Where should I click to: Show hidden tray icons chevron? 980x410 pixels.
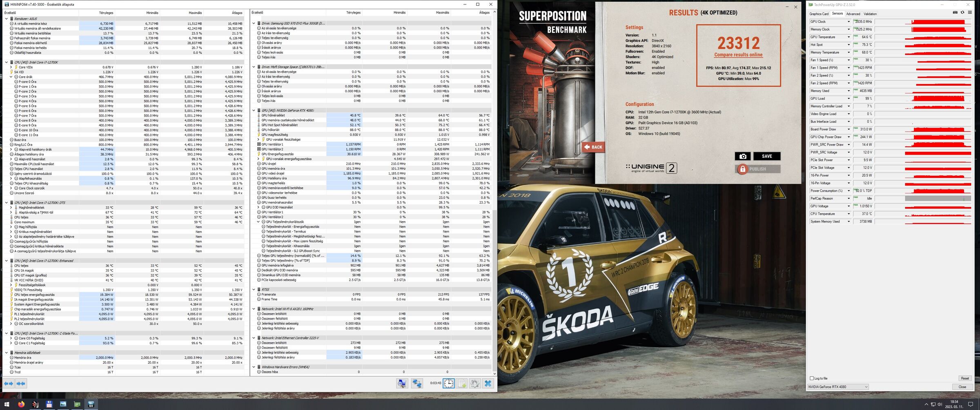926,404
